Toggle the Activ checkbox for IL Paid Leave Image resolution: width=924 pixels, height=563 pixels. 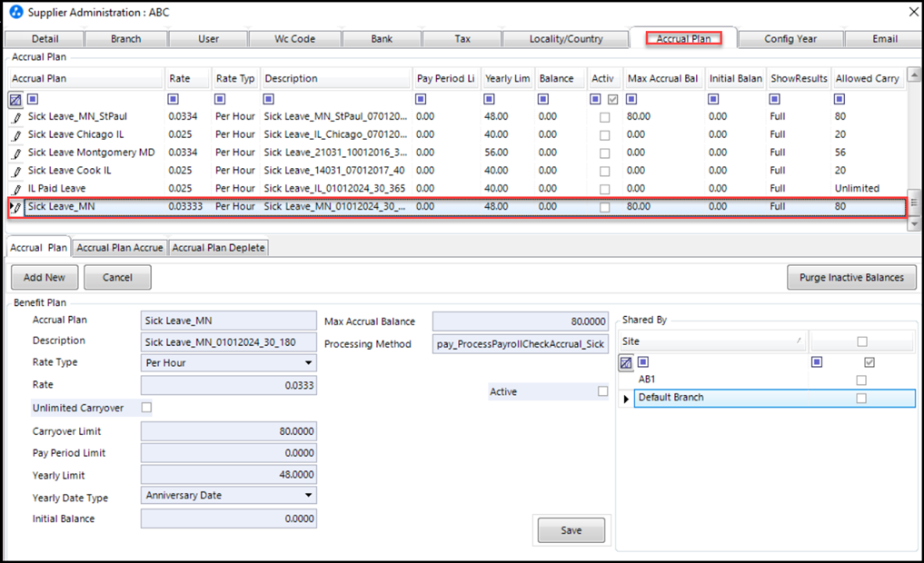[x=604, y=189]
